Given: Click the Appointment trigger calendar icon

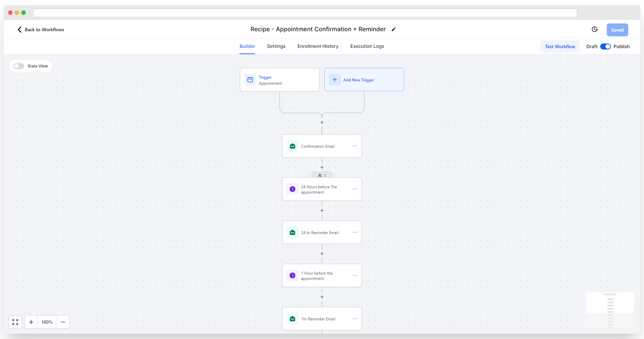Looking at the screenshot, I should 250,80.
